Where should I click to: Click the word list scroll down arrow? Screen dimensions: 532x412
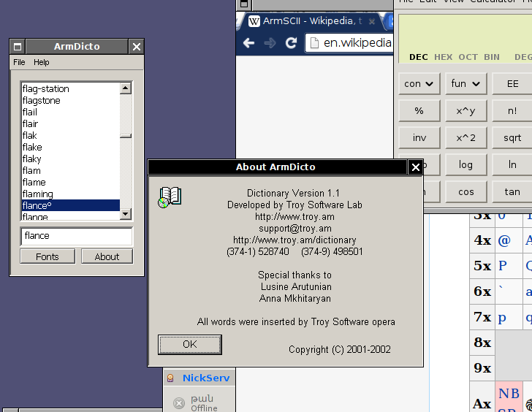point(126,213)
